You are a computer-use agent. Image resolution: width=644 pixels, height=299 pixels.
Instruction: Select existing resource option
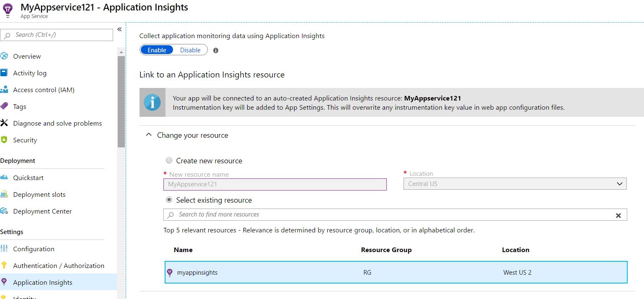169,200
